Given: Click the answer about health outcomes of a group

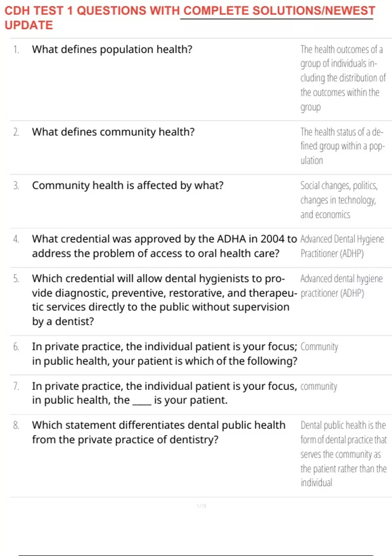Looking at the screenshot, I should [x=343, y=78].
